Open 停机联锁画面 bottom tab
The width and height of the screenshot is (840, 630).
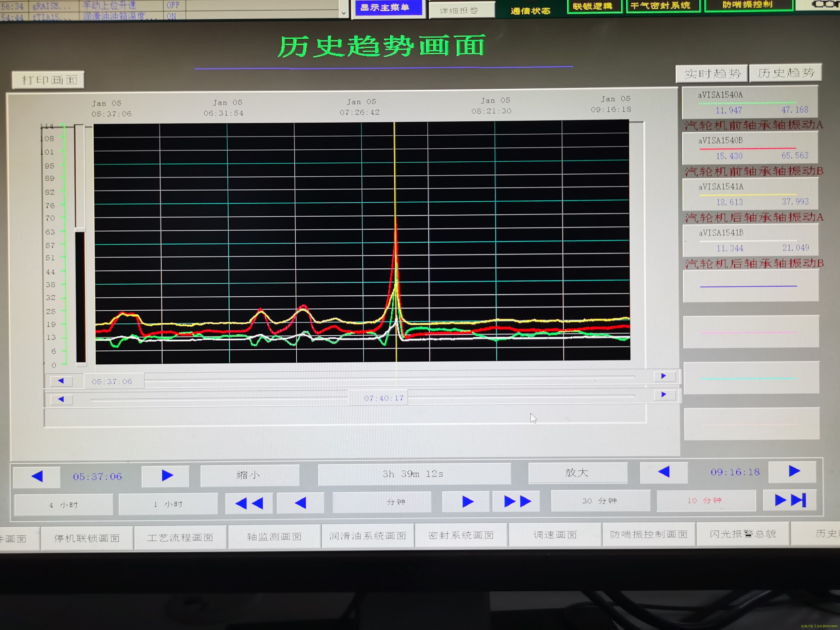[x=87, y=538]
